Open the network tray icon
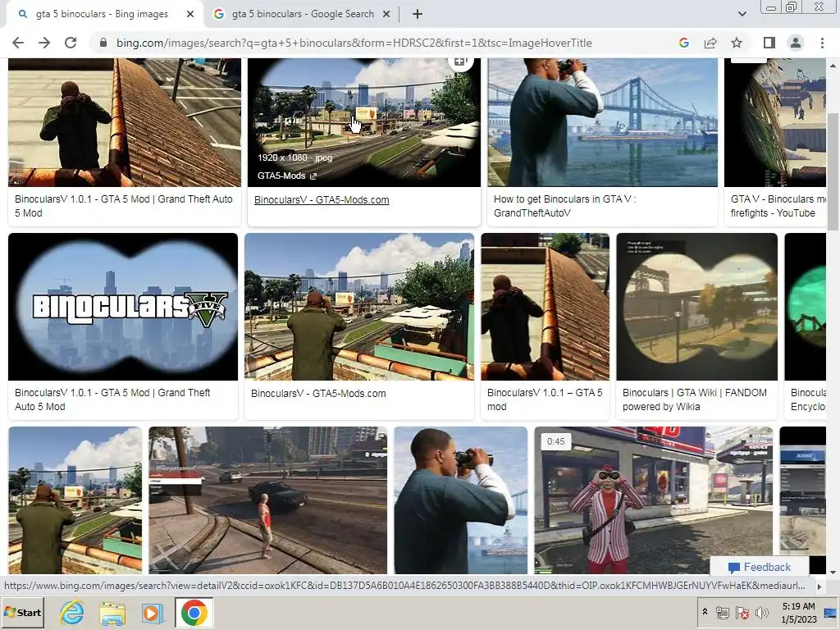Image resolution: width=840 pixels, height=630 pixels. [x=723, y=612]
